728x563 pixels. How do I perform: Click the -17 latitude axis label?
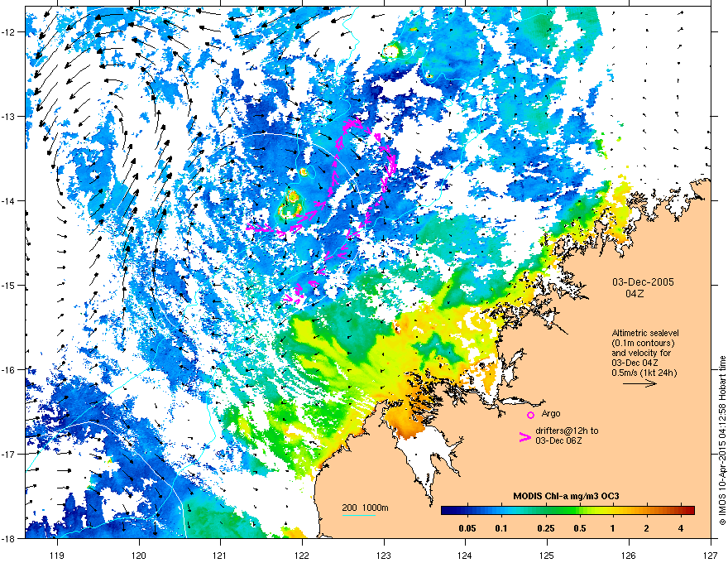9,455
